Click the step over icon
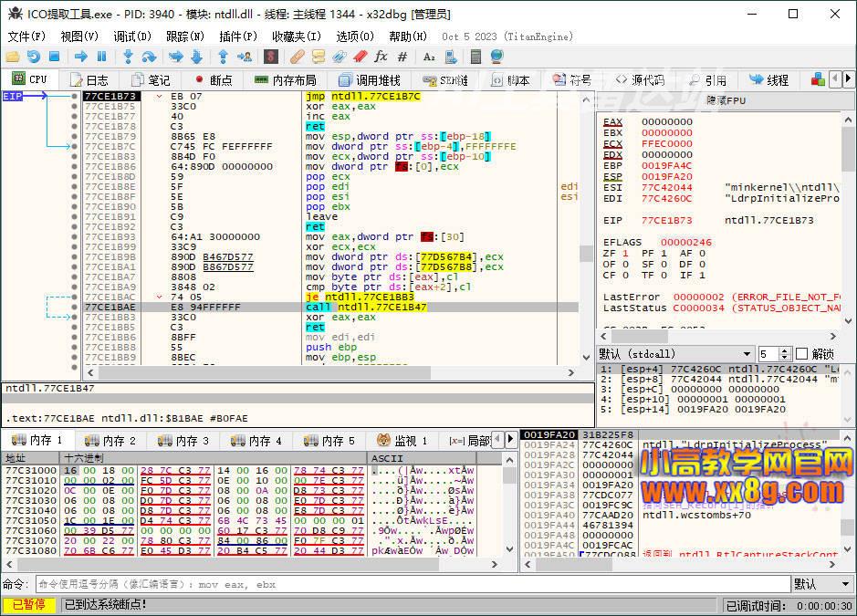The height and width of the screenshot is (616, 857). click(149, 57)
